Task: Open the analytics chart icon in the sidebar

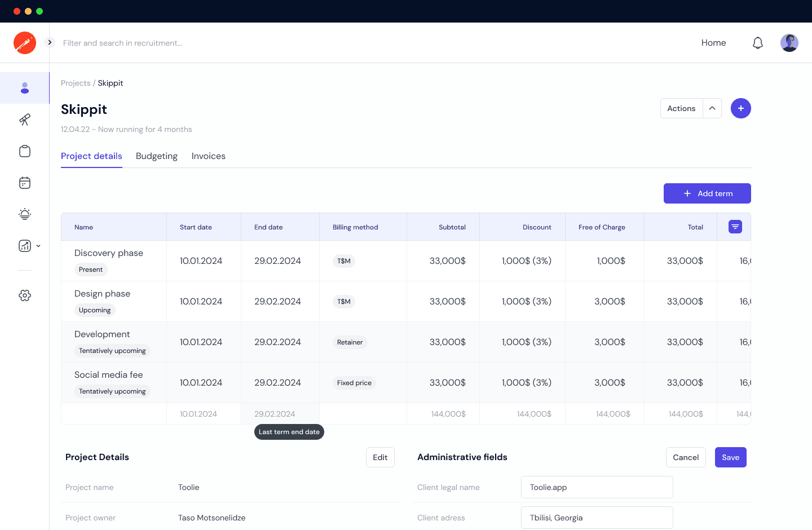Action: point(24,246)
